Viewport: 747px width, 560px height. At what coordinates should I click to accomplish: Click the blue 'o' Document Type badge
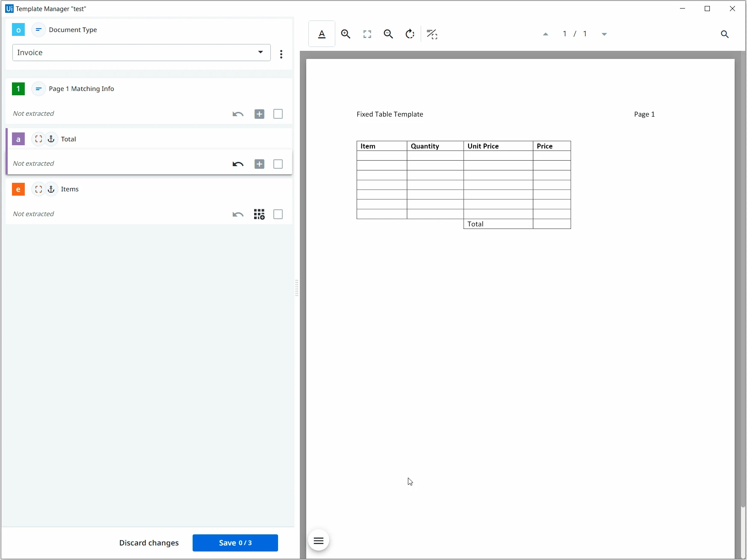click(x=18, y=30)
